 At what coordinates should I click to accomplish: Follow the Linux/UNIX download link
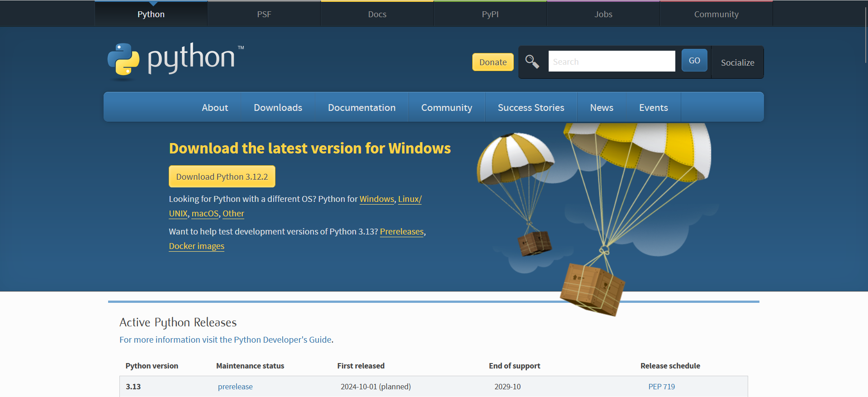(x=410, y=199)
